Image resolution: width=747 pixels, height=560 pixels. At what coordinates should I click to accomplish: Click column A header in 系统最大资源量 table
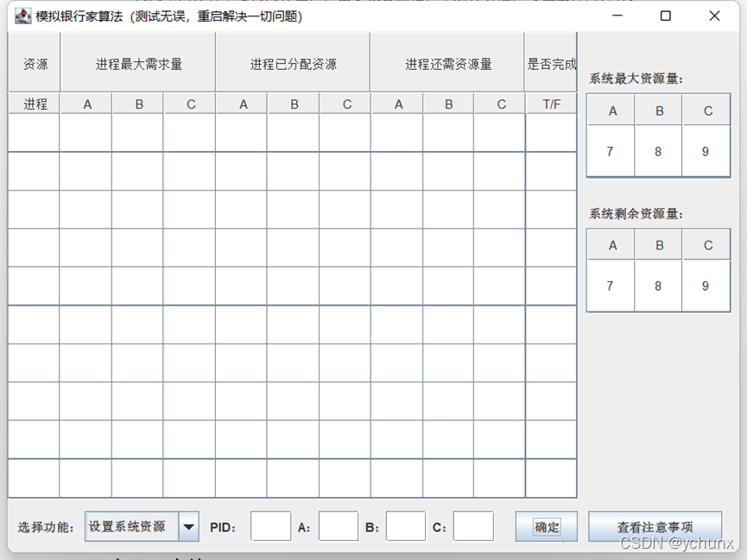click(x=611, y=110)
